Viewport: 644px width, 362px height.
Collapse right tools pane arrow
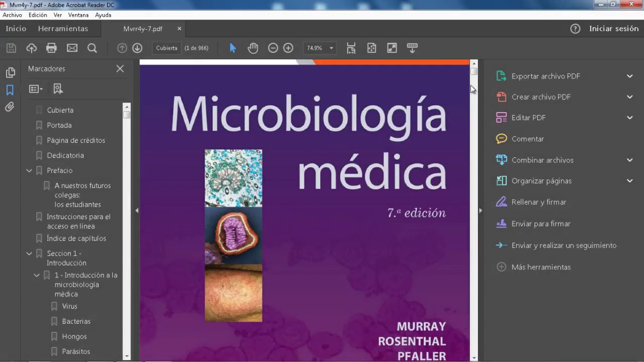(x=480, y=211)
